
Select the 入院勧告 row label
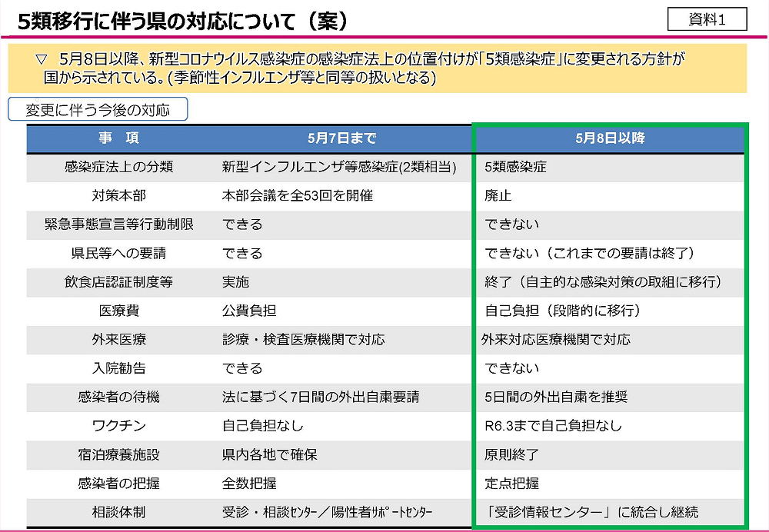pyautogui.click(x=119, y=368)
